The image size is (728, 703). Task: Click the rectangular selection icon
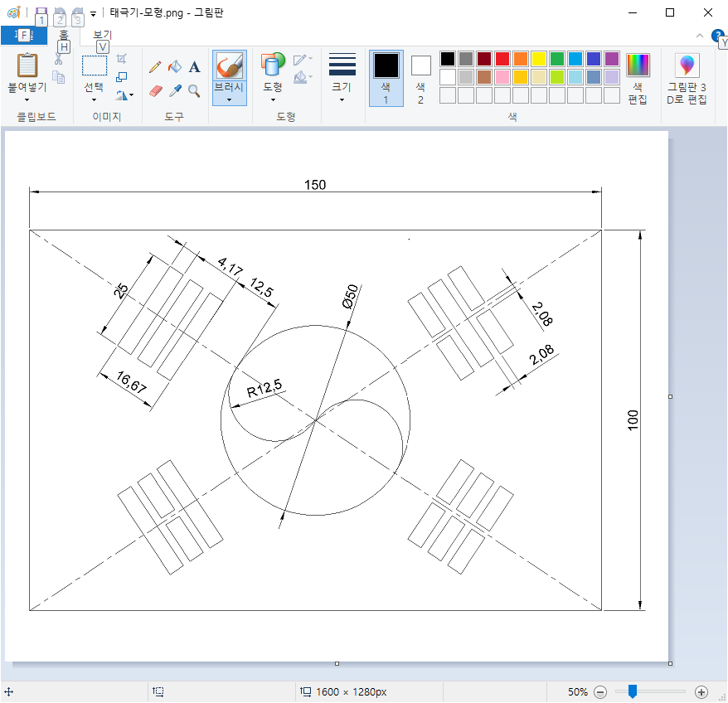95,65
